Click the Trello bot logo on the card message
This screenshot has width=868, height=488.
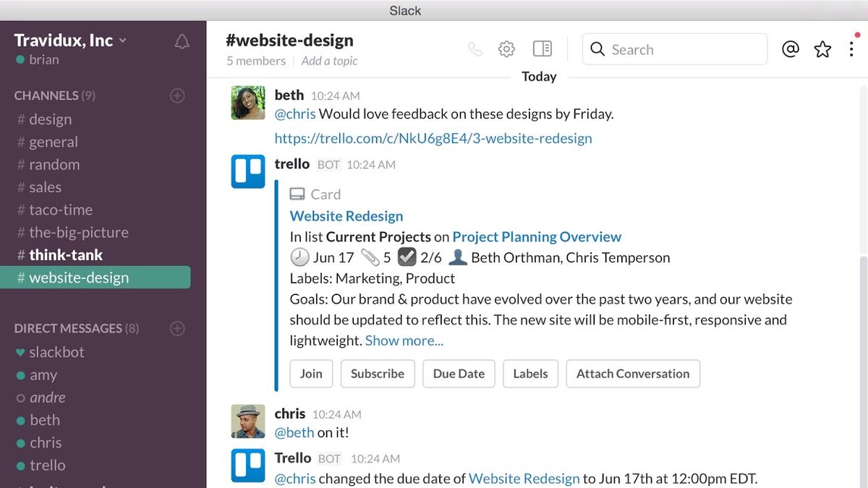[x=248, y=171]
